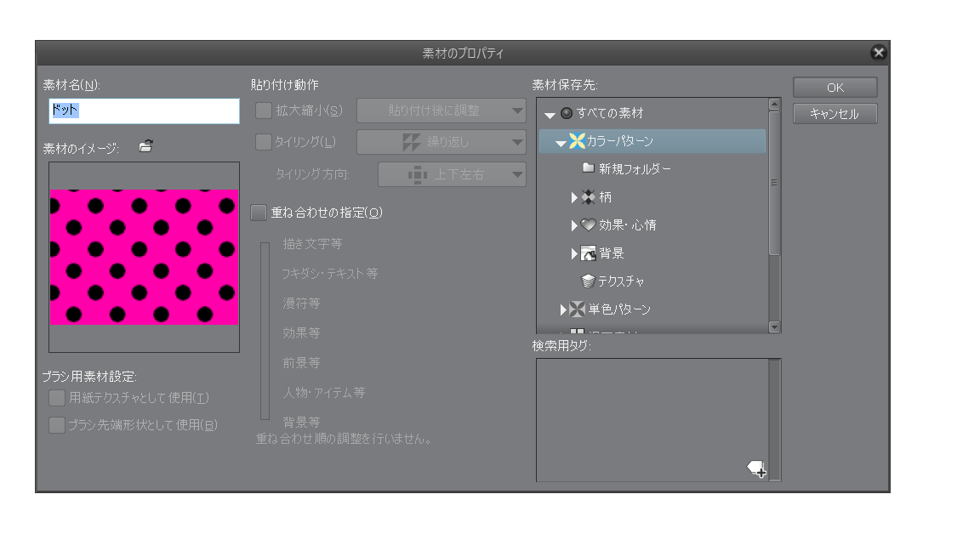This screenshot has height=551, width=980.
Task: Click the pink polka dot material preview
Action: [x=144, y=257]
